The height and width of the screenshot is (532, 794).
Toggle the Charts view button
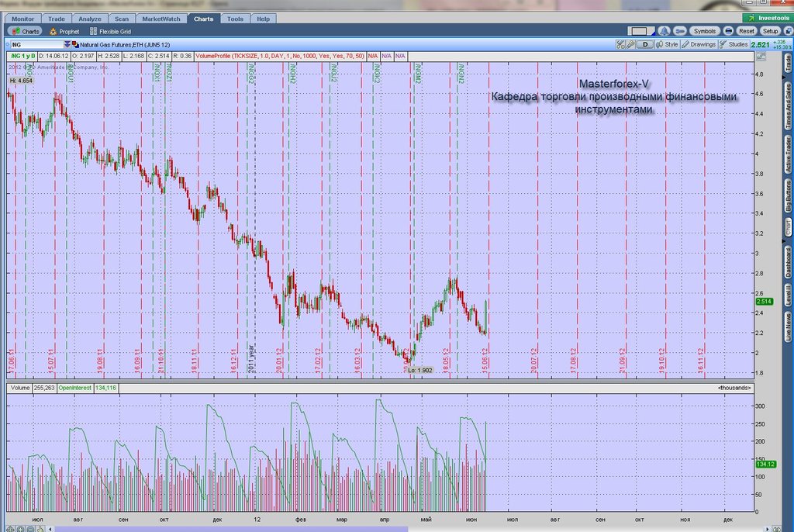coord(26,32)
